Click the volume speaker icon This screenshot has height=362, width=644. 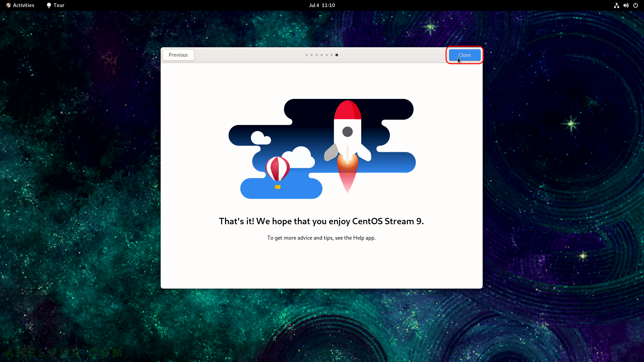pyautogui.click(x=626, y=5)
